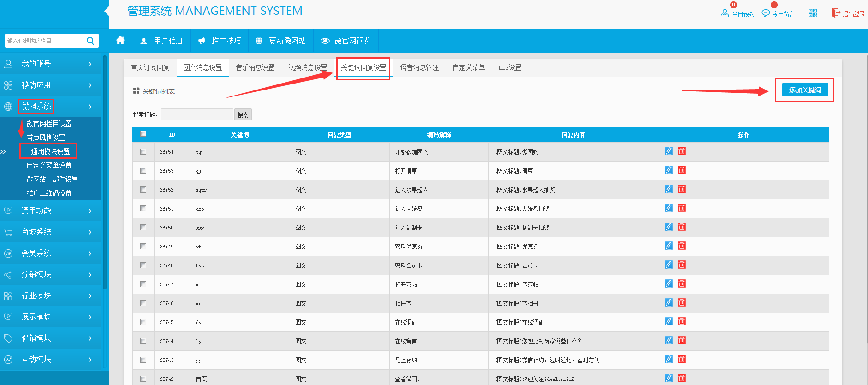Expand the 我的账号 sidebar menu
Viewport: 868px width, 385px height.
click(50, 64)
